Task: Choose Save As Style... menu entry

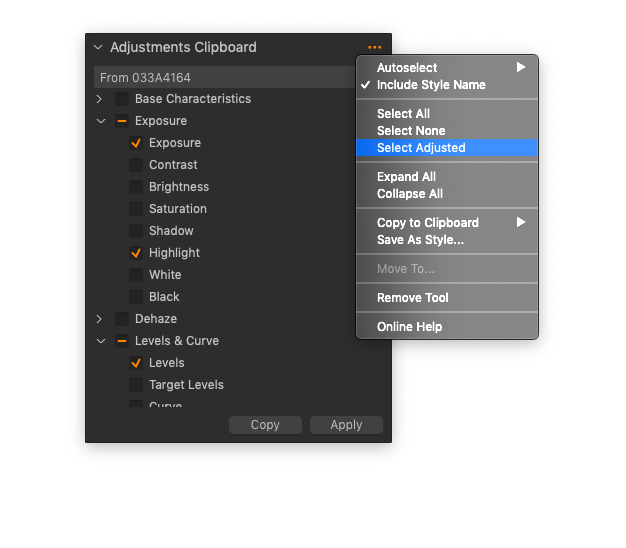Action: tap(447, 240)
